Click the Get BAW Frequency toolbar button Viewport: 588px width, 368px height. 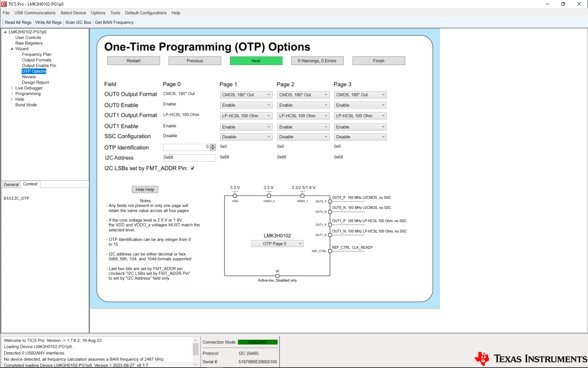114,22
